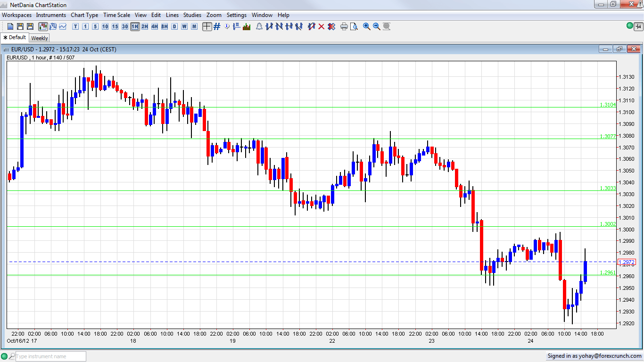Click the alert bell icon

[259, 26]
